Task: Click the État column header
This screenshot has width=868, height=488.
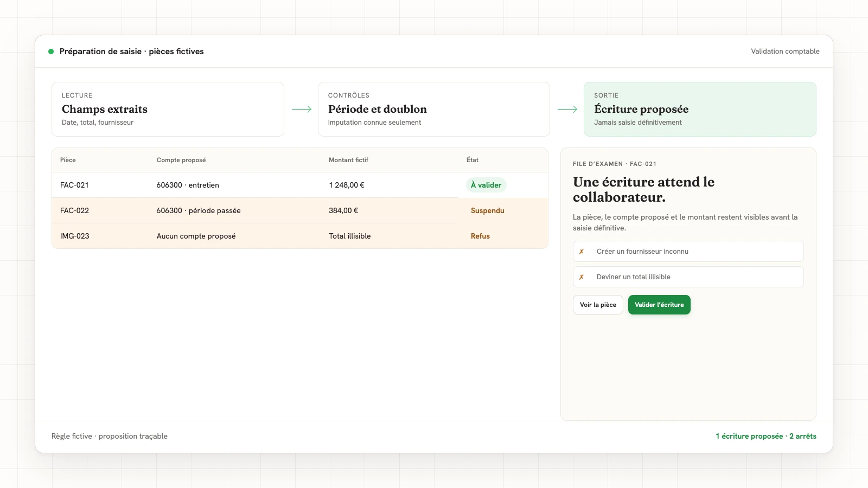Action: click(x=473, y=160)
